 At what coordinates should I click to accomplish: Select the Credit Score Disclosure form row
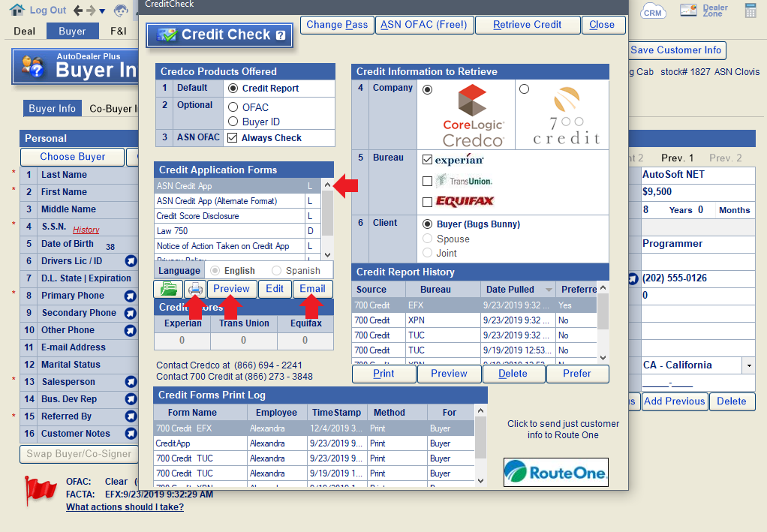(x=236, y=216)
